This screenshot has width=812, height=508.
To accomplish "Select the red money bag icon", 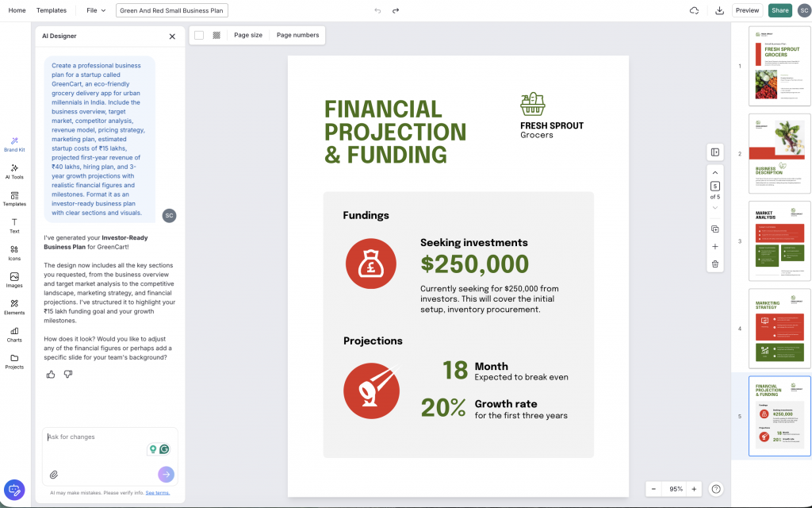I will coord(371,264).
